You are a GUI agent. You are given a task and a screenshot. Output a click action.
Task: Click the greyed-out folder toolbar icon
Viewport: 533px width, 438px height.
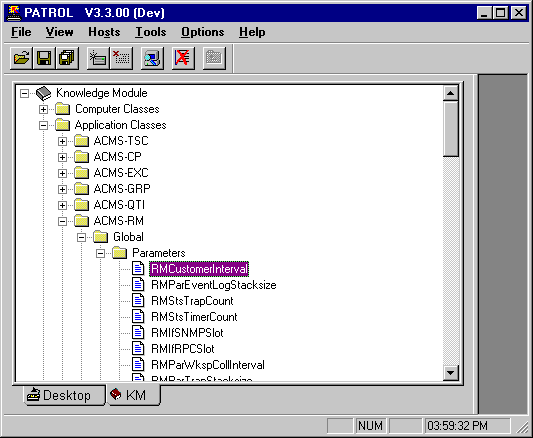pos(214,58)
